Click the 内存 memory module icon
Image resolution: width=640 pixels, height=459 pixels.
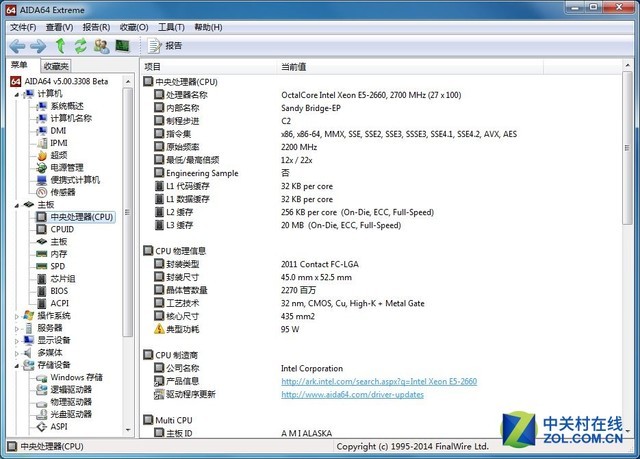coord(42,254)
